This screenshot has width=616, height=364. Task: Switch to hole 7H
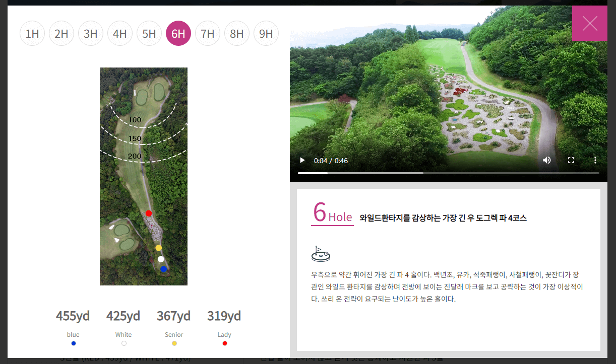pyautogui.click(x=208, y=33)
